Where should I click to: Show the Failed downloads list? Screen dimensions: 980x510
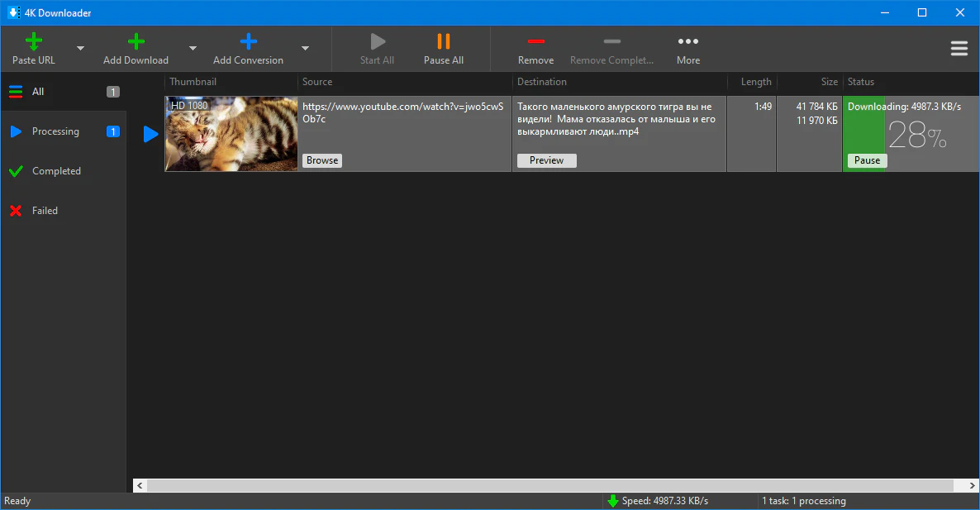coord(45,211)
